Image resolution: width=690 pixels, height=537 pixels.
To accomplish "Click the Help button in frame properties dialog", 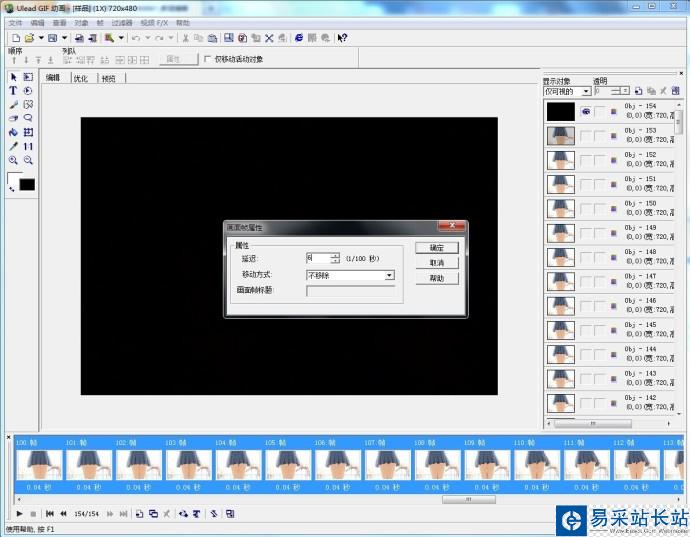I will 437,278.
